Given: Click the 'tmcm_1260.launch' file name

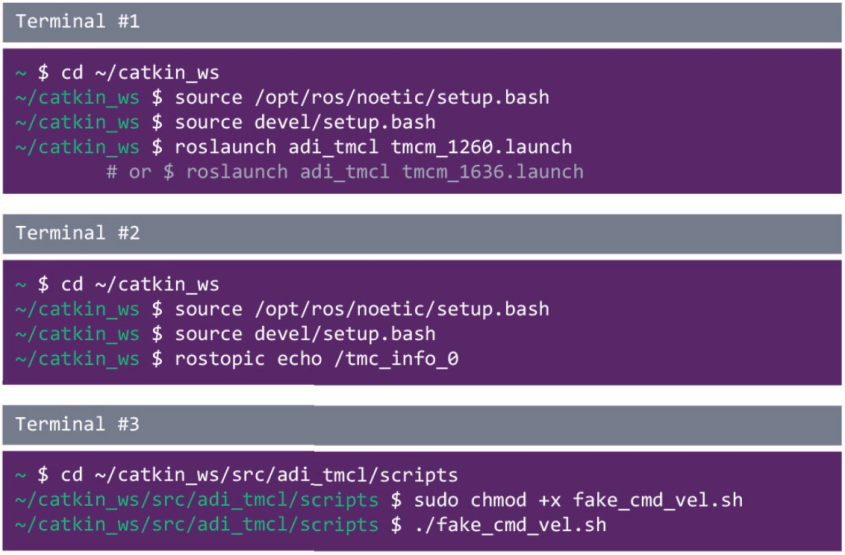Looking at the screenshot, I should (481, 147).
